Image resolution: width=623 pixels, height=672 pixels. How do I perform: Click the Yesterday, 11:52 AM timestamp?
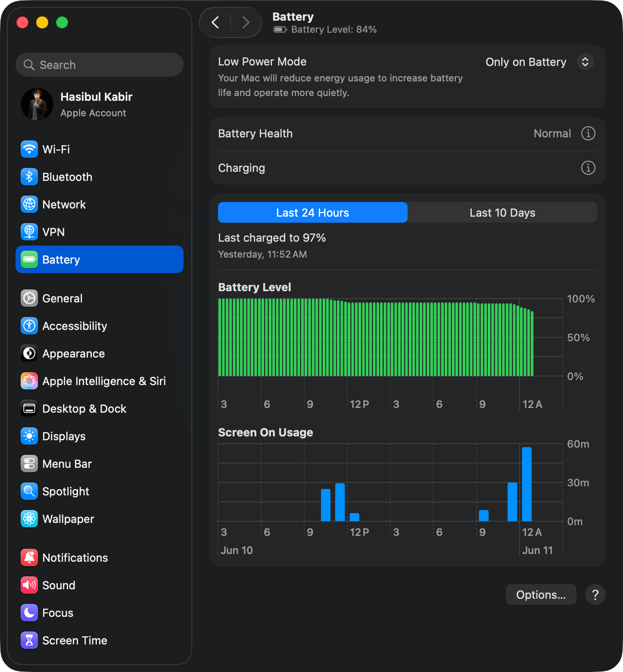pyautogui.click(x=262, y=255)
